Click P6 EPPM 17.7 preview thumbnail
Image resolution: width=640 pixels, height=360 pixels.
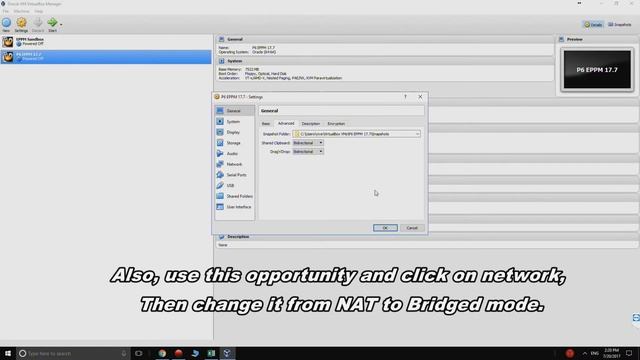597,69
